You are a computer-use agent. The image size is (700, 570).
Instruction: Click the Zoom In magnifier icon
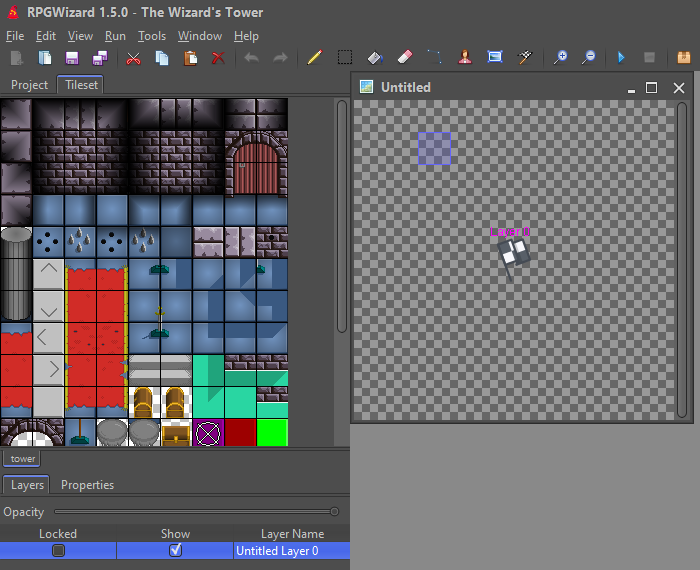(x=560, y=58)
